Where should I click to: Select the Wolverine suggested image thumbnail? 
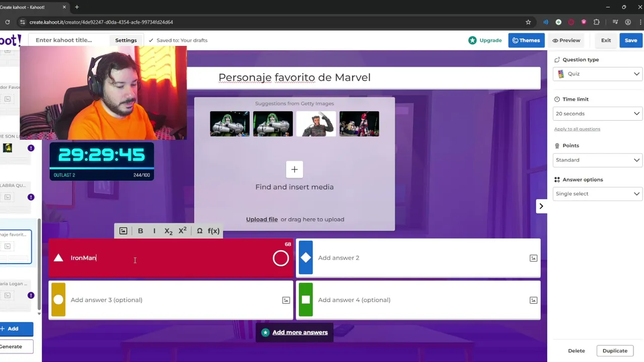[316, 124]
